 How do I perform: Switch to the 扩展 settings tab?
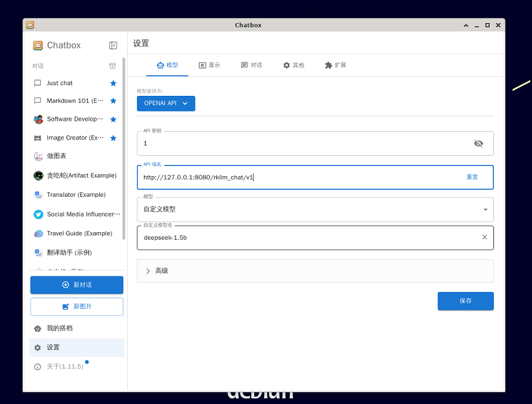pyautogui.click(x=336, y=65)
